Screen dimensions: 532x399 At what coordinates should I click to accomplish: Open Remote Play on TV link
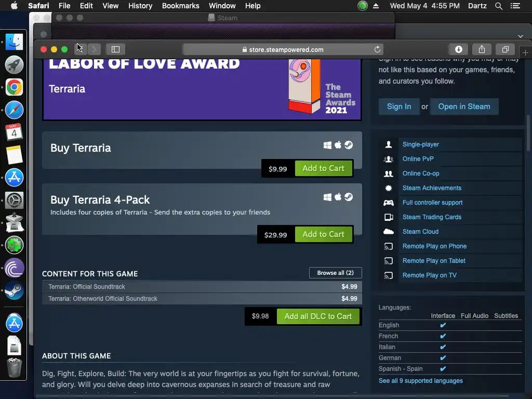click(429, 275)
